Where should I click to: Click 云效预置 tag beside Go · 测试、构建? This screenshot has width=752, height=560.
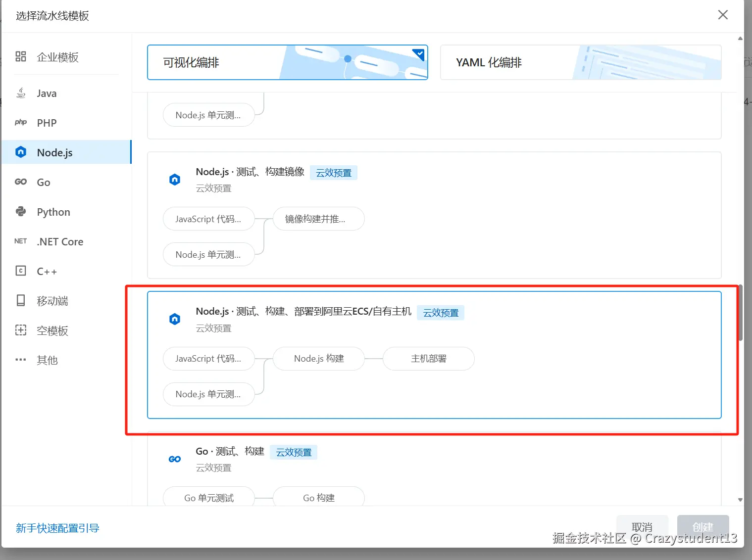tap(294, 452)
